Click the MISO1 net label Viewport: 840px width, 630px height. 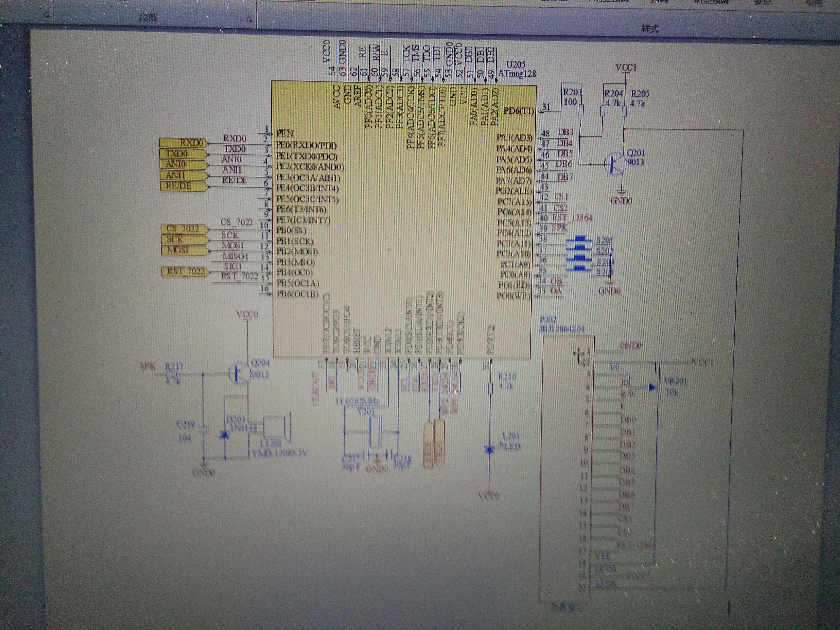(235, 256)
